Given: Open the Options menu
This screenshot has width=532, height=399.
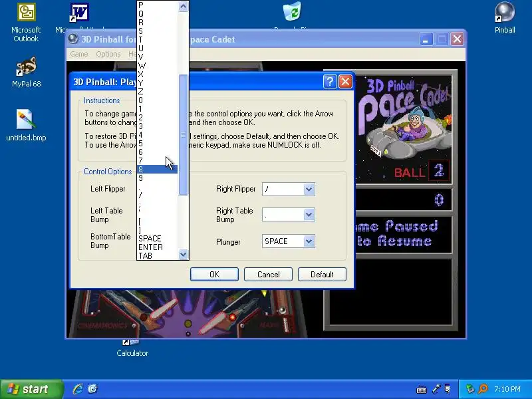Looking at the screenshot, I should point(108,54).
